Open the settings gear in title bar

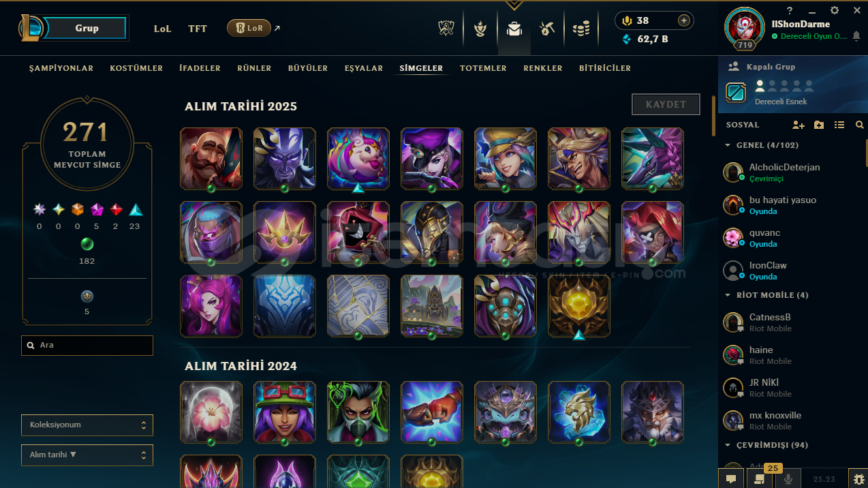pos(835,10)
